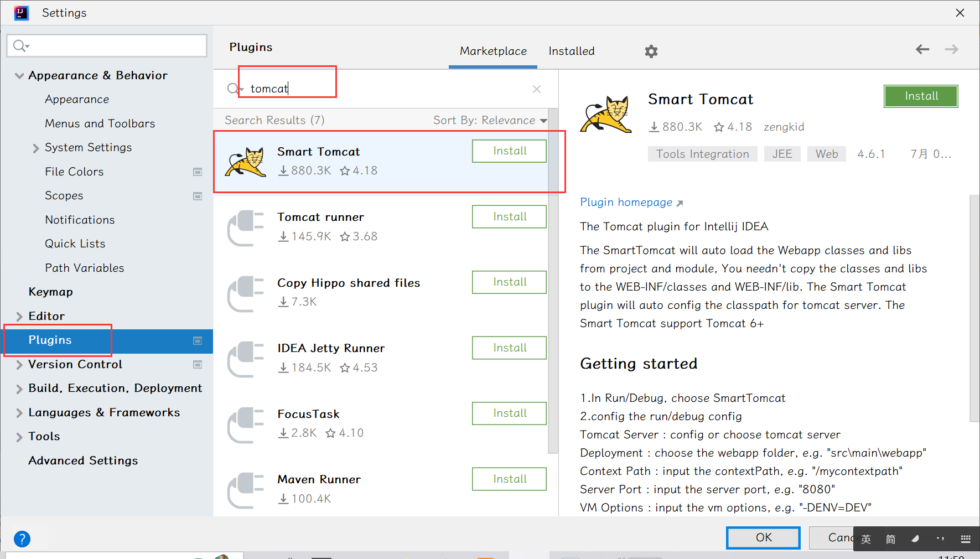Click the FocusTask plug icon
Screen dimensions: 980x559
click(x=246, y=425)
